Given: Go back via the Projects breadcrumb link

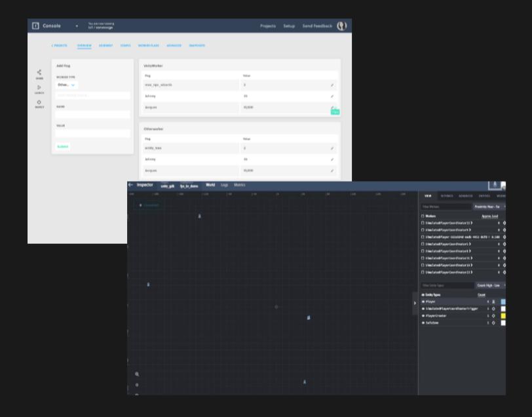Looking at the screenshot, I should [60, 45].
